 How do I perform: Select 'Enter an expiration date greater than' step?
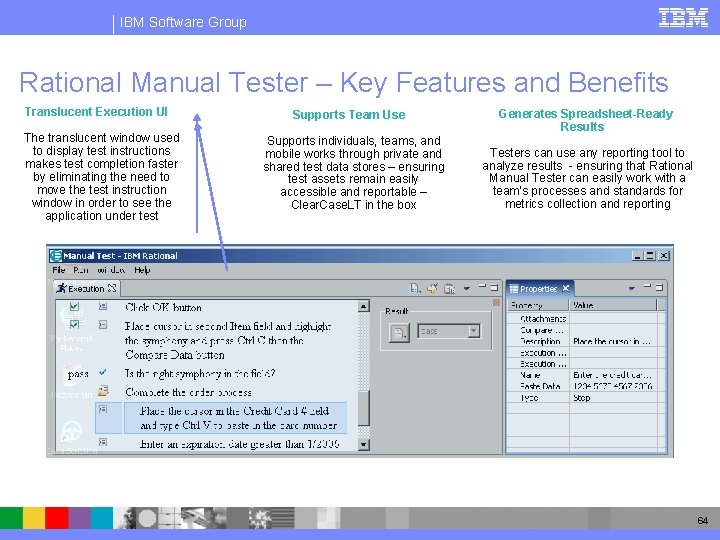[239, 444]
